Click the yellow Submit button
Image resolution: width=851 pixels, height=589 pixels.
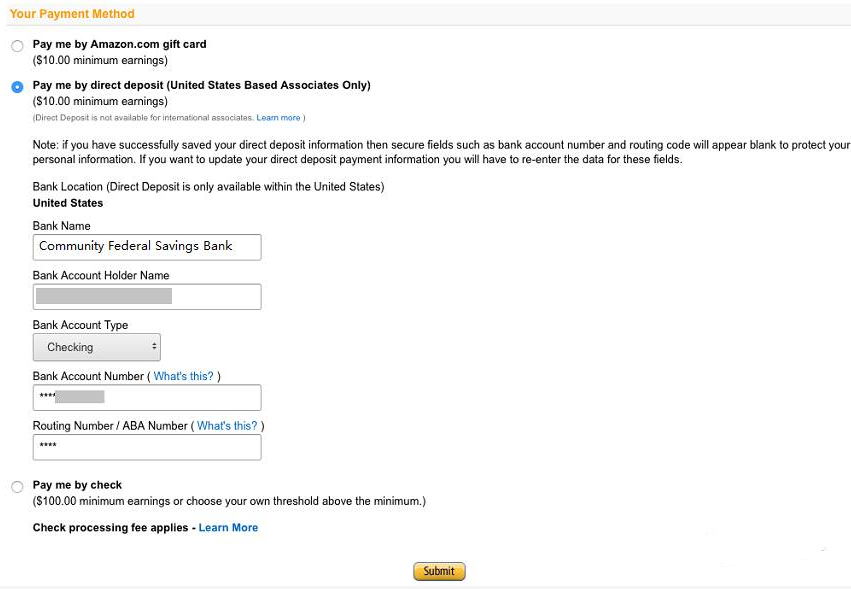coord(439,571)
